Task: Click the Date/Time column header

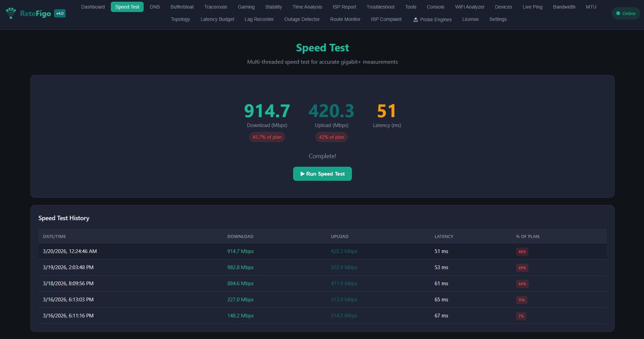Action: pos(54,236)
